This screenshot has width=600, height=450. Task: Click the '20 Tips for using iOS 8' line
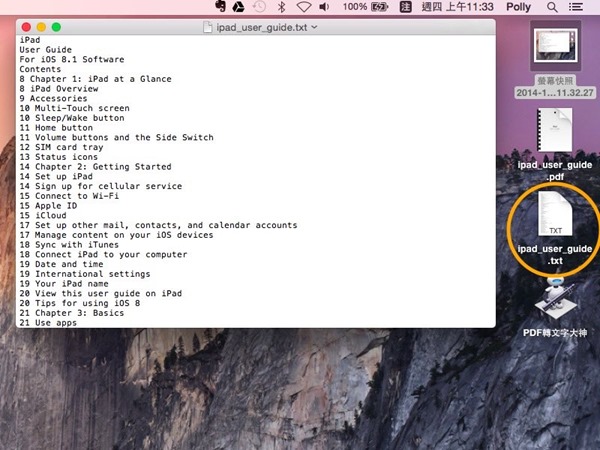pos(80,303)
